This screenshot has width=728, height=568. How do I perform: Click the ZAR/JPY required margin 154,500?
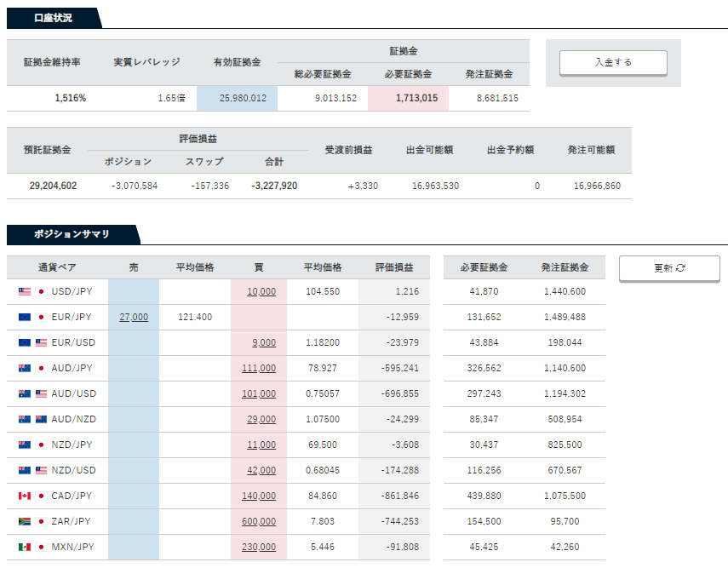(x=484, y=521)
